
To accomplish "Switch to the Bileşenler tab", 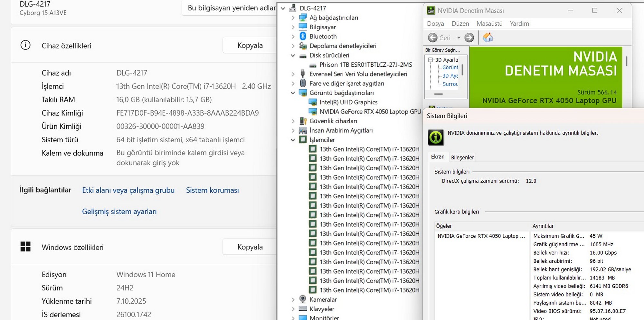I will click(x=462, y=157).
